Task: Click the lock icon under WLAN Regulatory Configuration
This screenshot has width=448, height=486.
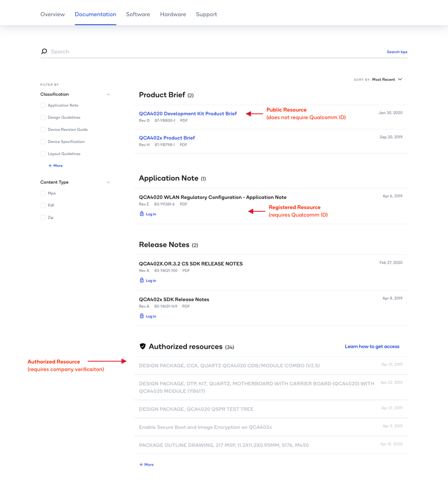Action: 142,214
